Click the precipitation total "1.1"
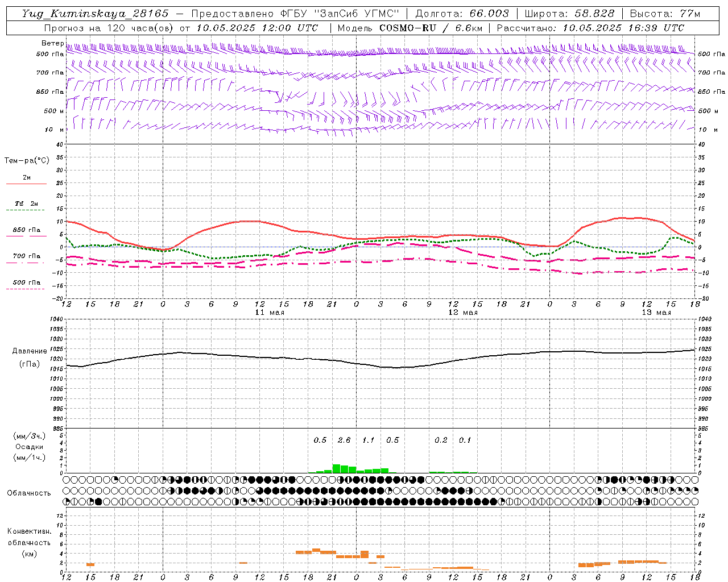 [x=369, y=440]
